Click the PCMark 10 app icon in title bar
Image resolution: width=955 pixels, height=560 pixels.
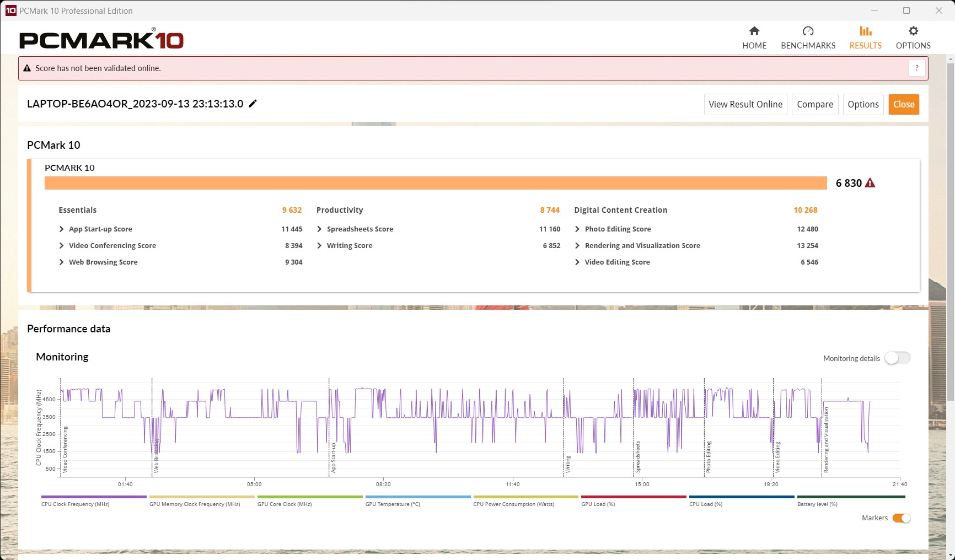[10, 10]
